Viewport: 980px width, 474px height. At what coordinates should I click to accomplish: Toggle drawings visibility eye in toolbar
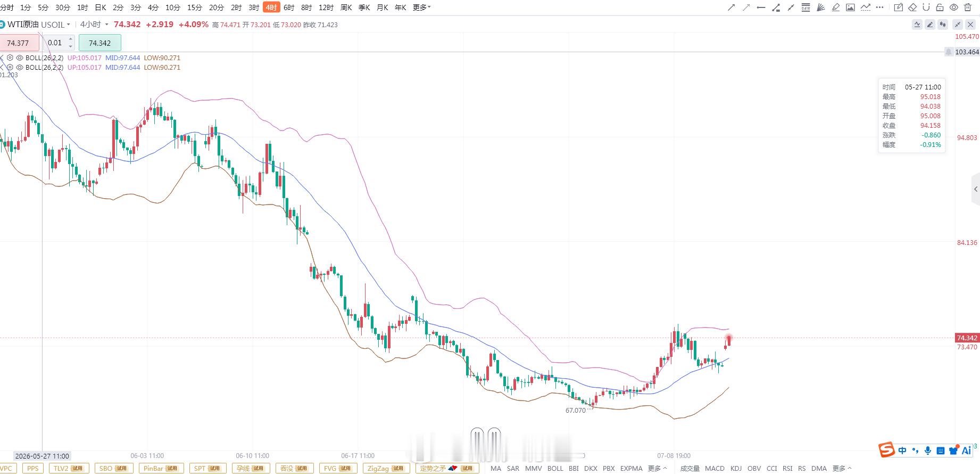pos(954,7)
